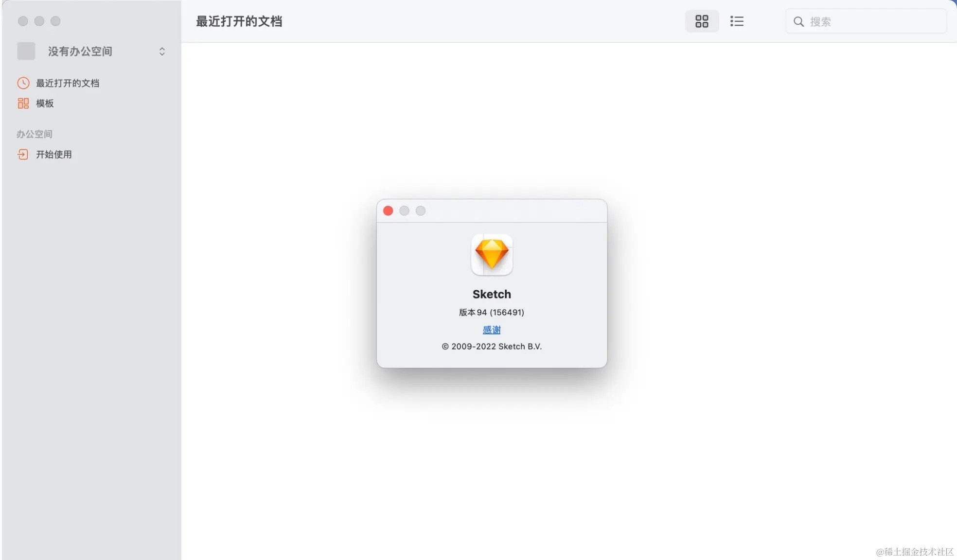
Task: Switch to grid view layout
Action: pos(702,21)
